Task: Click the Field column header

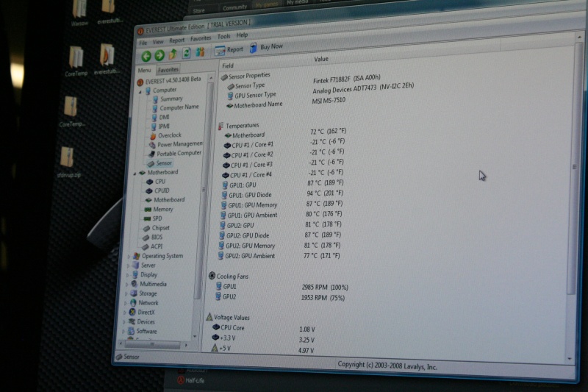Action: pos(228,65)
